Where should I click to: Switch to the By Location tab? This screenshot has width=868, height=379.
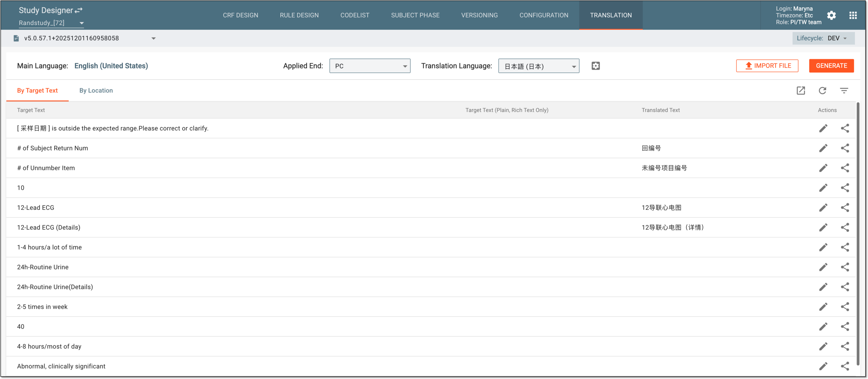(96, 91)
